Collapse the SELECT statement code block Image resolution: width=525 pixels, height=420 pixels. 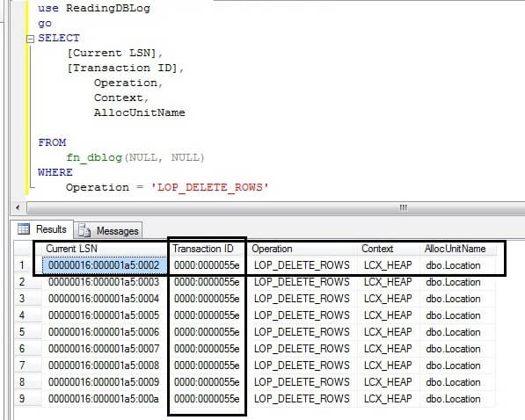(x=30, y=40)
